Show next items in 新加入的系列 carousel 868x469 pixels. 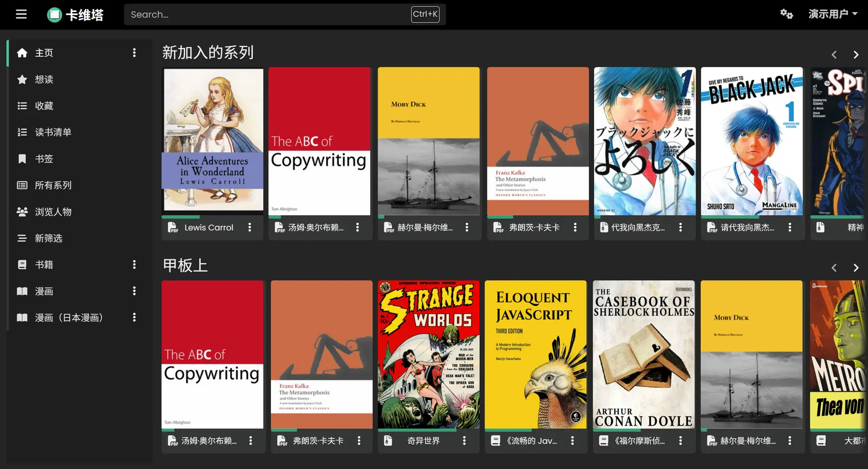coord(856,55)
